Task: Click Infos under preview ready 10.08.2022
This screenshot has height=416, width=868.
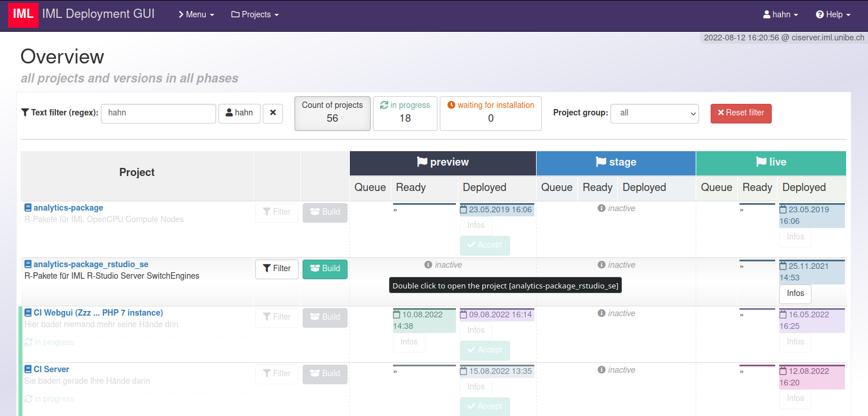Action: [409, 342]
